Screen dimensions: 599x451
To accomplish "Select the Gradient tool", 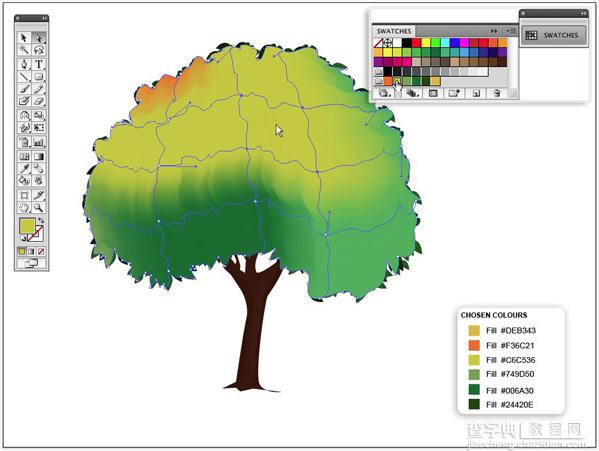I will tap(39, 156).
